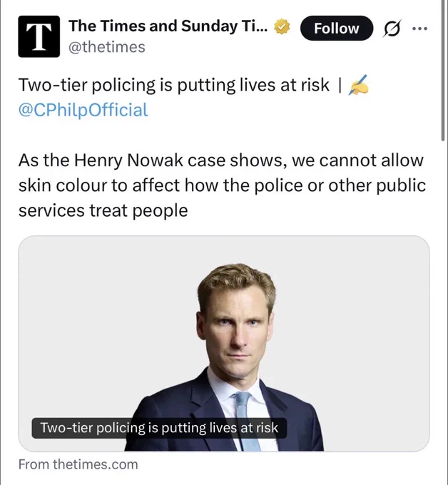Click the card caption Two-tier policing headline
448x485 pixels.
coord(159,428)
